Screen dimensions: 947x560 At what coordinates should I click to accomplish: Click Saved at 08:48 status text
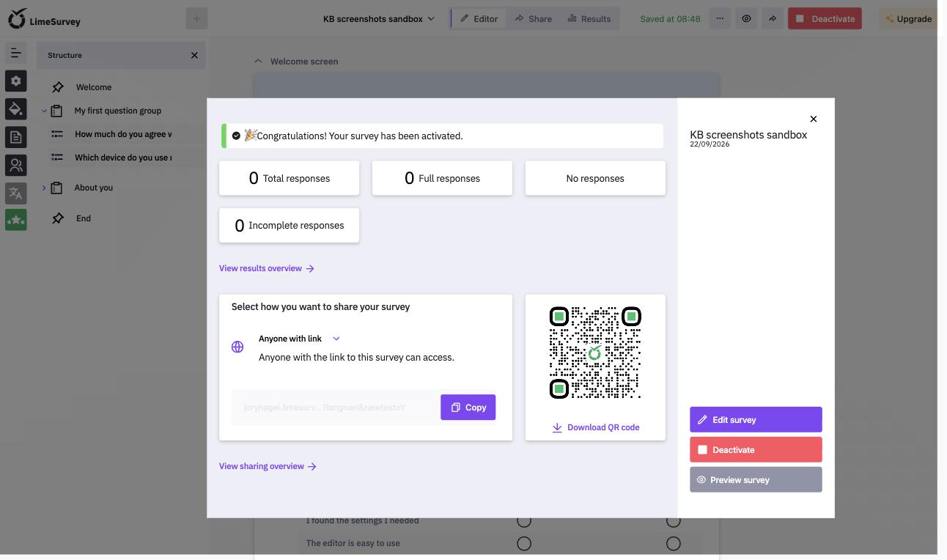coord(670,19)
